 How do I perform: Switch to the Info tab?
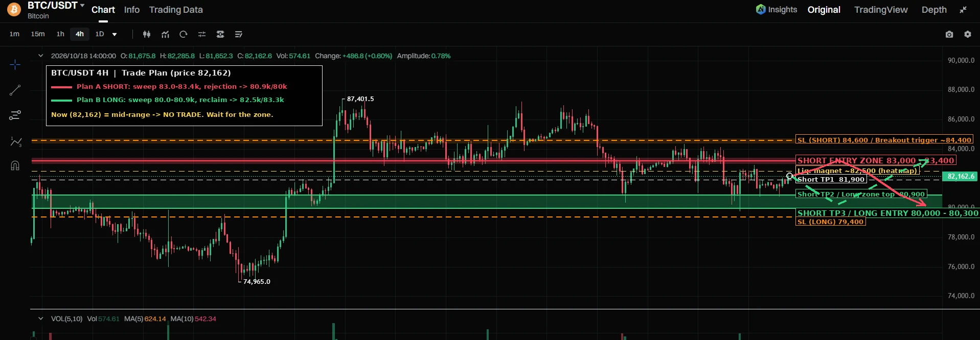point(132,10)
